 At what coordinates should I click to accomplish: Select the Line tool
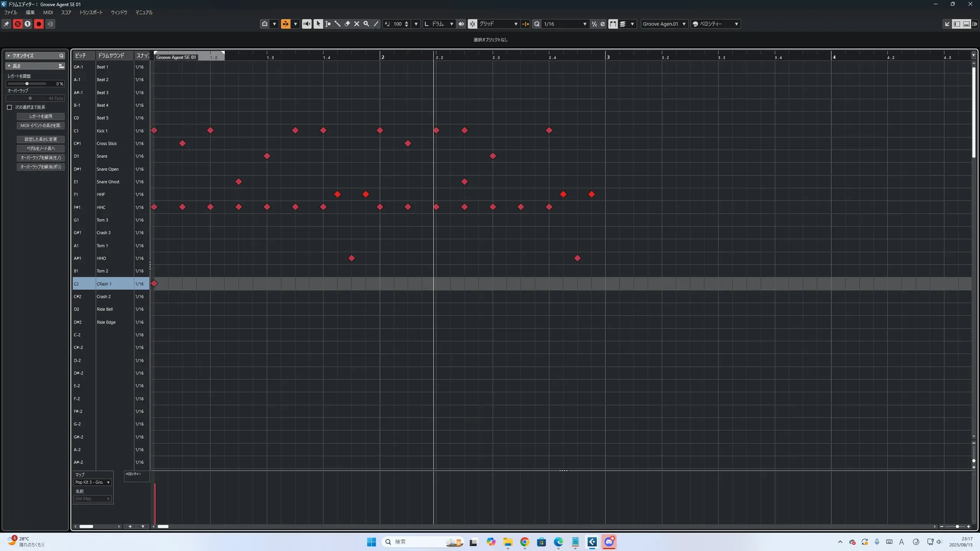[376, 24]
